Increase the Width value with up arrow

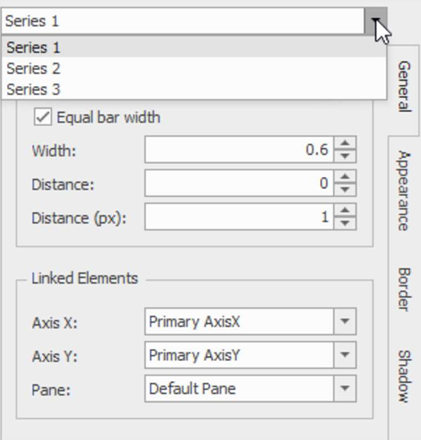click(345, 143)
